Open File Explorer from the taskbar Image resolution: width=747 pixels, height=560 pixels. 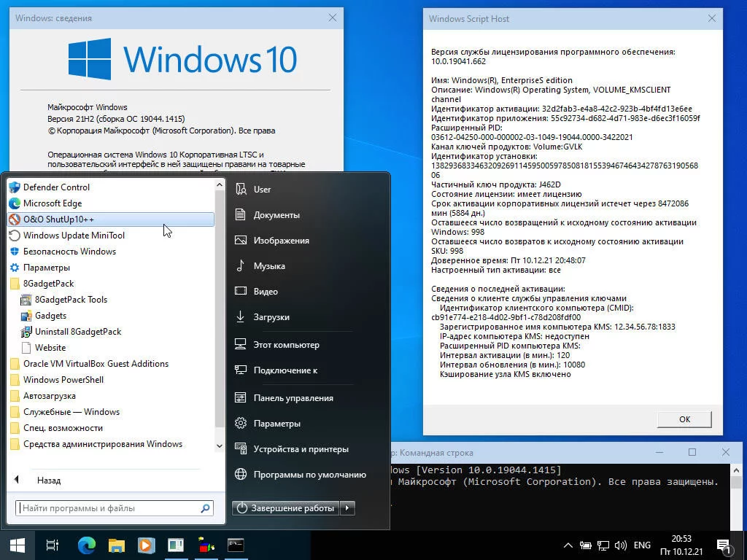[117, 545]
